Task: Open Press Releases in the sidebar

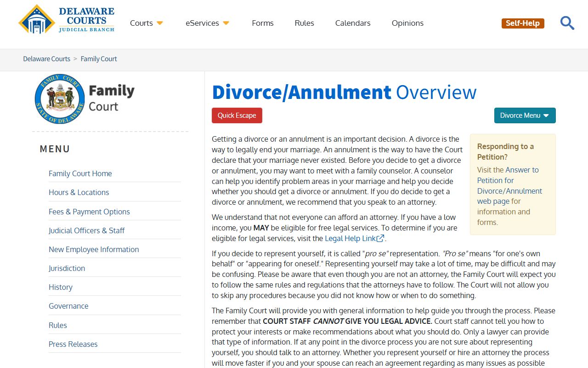Action: coord(73,344)
